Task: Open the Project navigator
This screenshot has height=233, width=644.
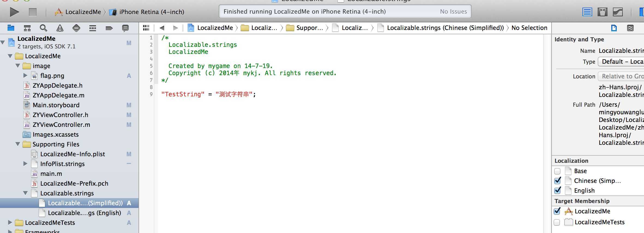Action: click(x=11, y=28)
